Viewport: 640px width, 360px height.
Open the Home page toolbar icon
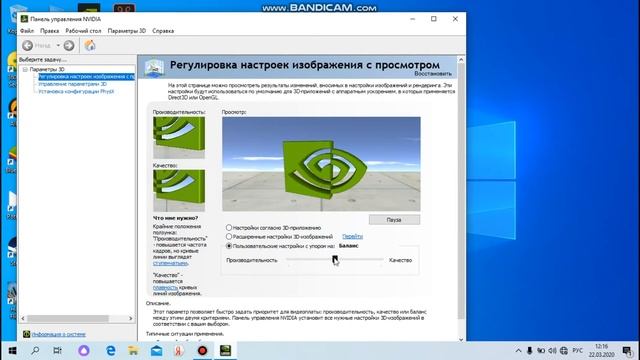point(89,45)
